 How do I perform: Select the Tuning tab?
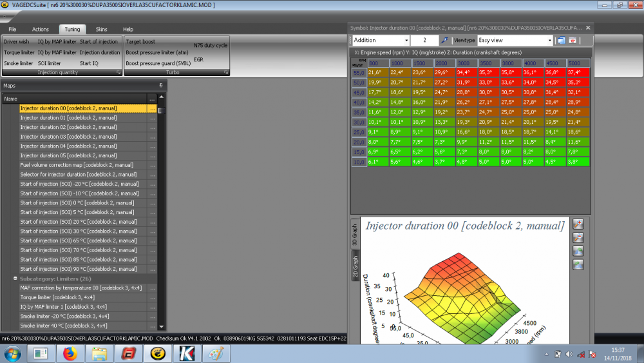pyautogui.click(x=72, y=29)
